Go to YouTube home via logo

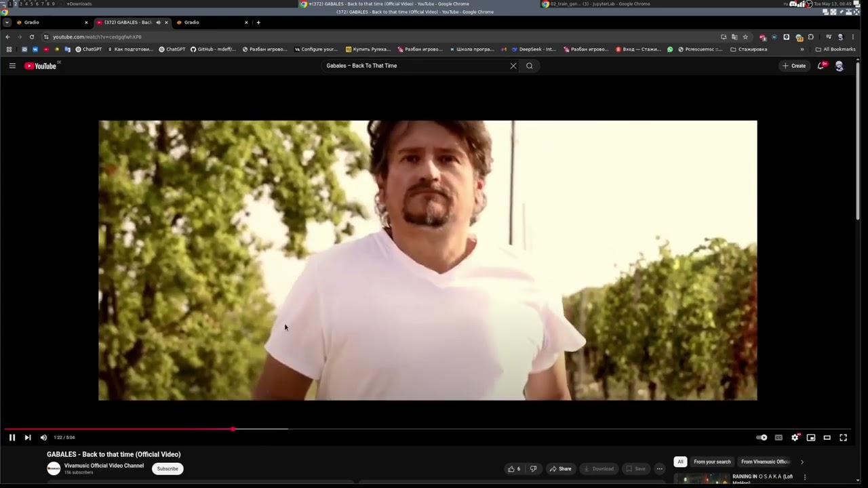tap(41, 66)
